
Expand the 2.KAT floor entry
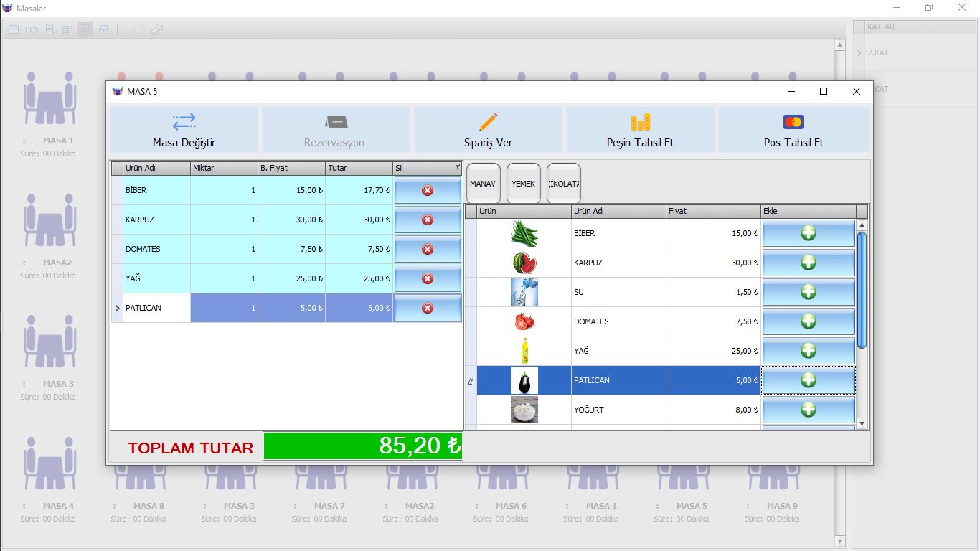pyautogui.click(x=859, y=52)
